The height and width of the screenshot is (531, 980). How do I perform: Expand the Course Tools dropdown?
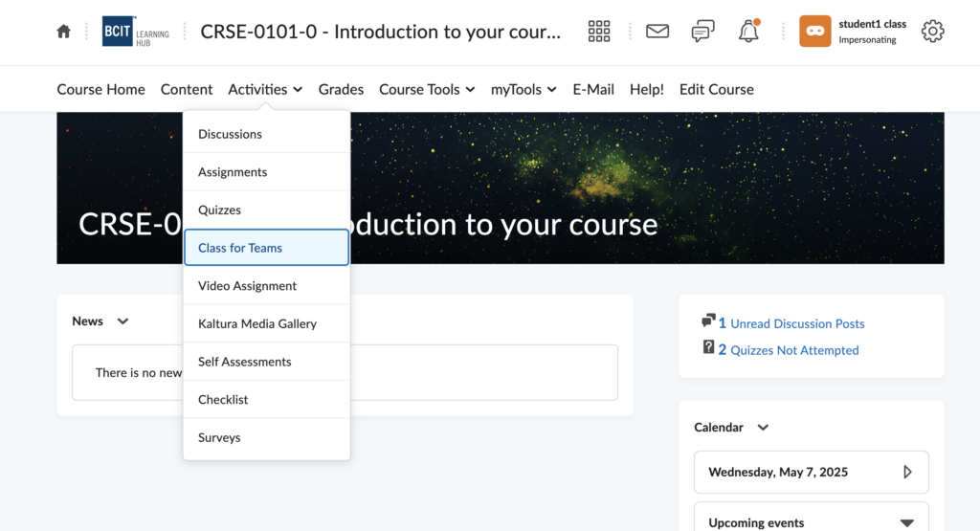coord(426,89)
